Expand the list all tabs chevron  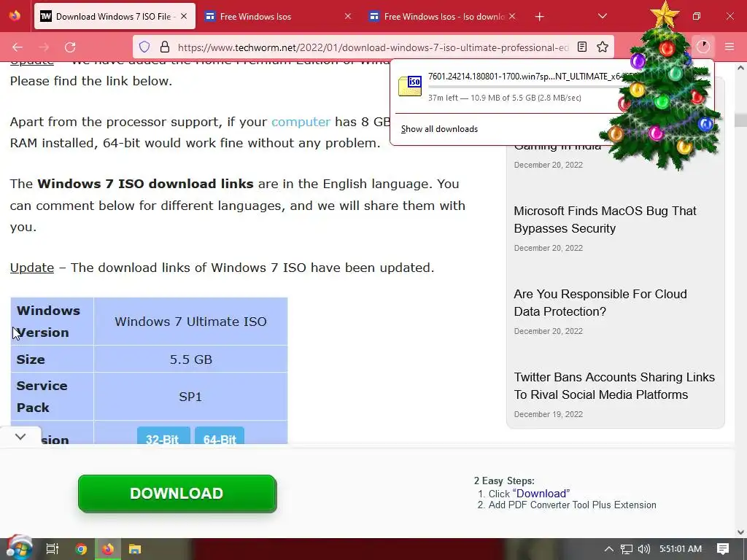[x=602, y=16]
